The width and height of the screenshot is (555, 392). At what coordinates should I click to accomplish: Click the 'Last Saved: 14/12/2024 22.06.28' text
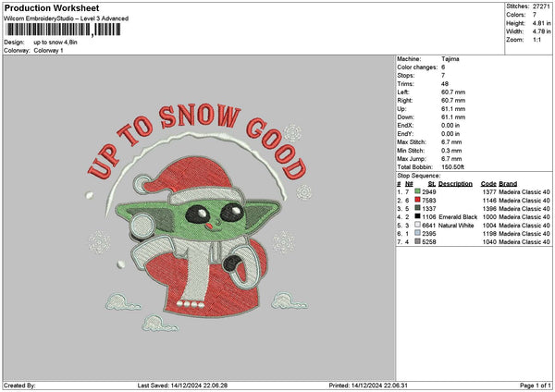[182, 386]
